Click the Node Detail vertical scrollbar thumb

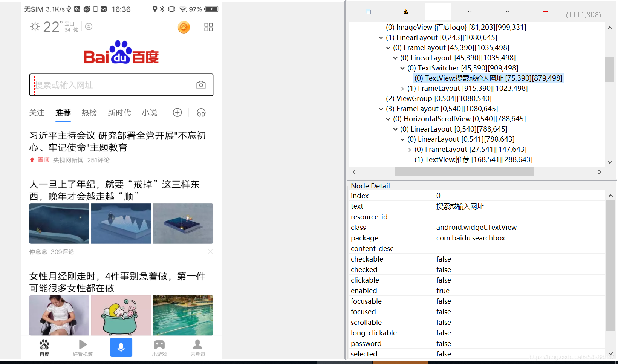(610, 266)
